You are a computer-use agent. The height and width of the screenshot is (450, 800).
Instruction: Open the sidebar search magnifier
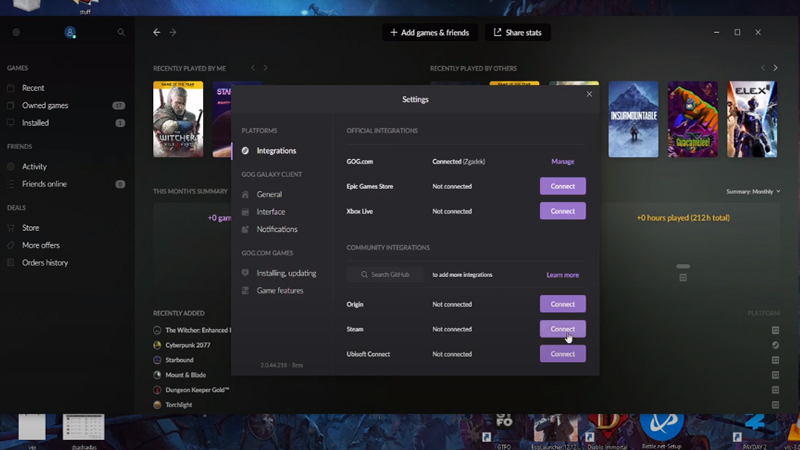point(121,32)
